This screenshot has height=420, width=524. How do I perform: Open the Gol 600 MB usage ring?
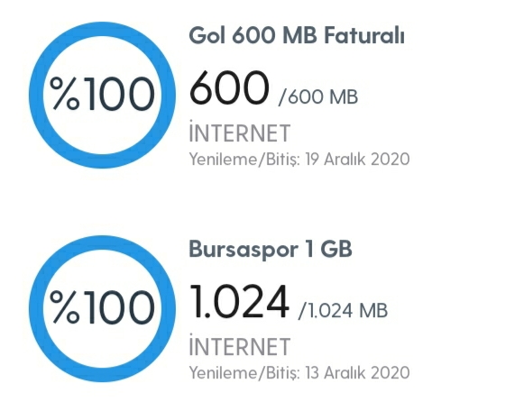pos(102,95)
